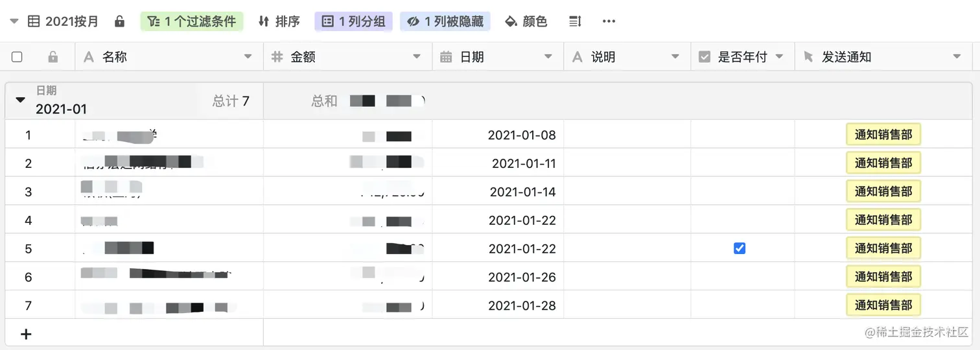Open the 名称 column dropdown arrow
Screen dimensions: 980x350
[x=248, y=57]
